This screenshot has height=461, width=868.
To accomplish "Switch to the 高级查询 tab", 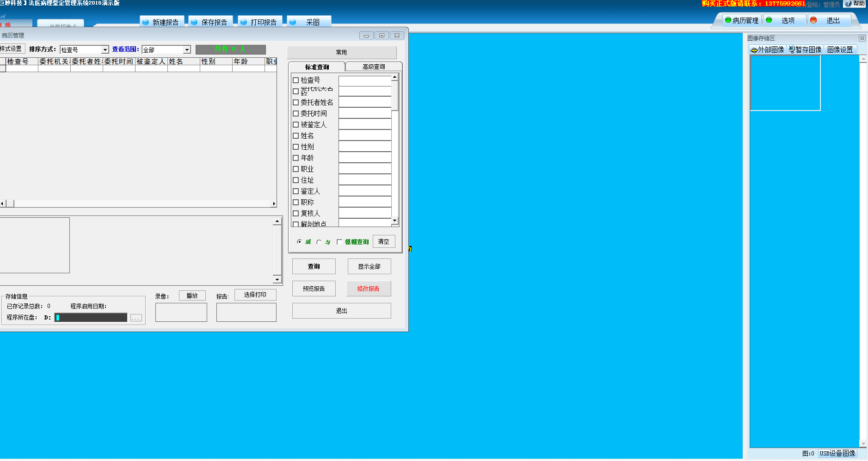I will 374,67.
